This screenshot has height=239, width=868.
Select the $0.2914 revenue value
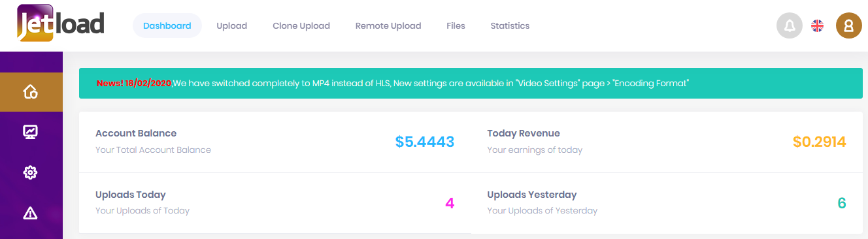820,142
